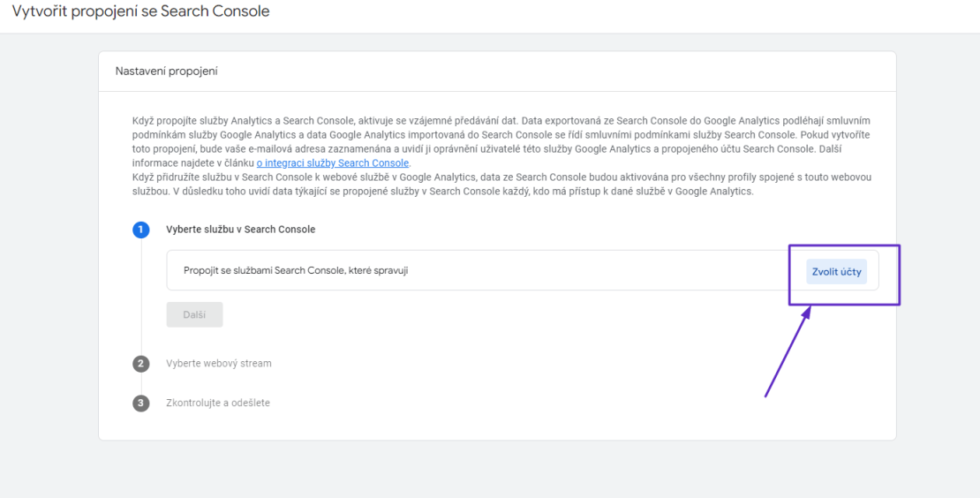Open the 'o integraci služby Search Console' link

click(333, 163)
